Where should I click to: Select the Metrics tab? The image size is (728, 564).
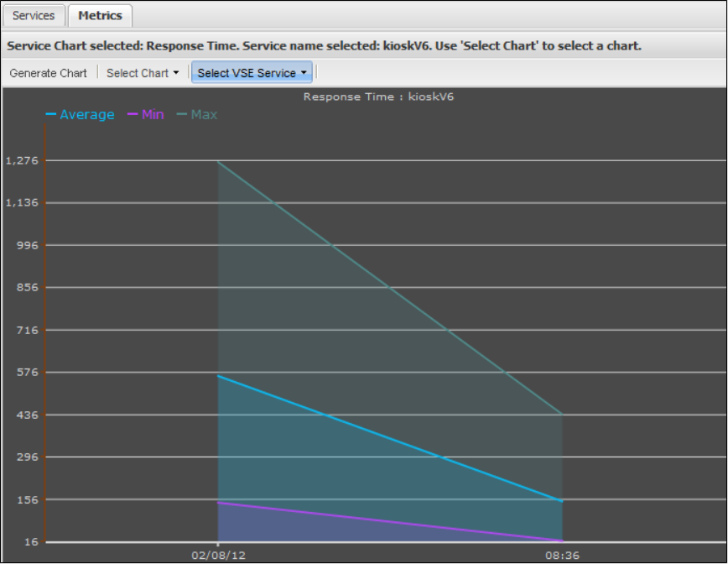(x=100, y=16)
